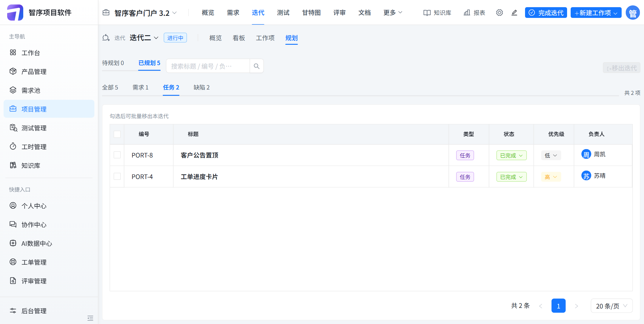The height and width of the screenshot is (324, 644).
Task: Check the PORT-4 row checkbox
Action: pos(117,177)
